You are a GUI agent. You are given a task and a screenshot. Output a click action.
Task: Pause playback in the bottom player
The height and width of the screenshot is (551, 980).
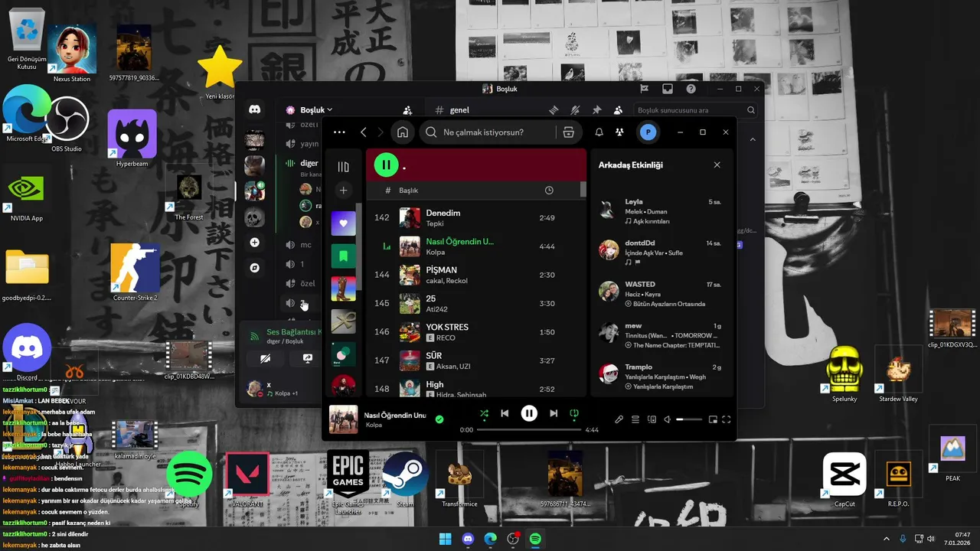529,413
